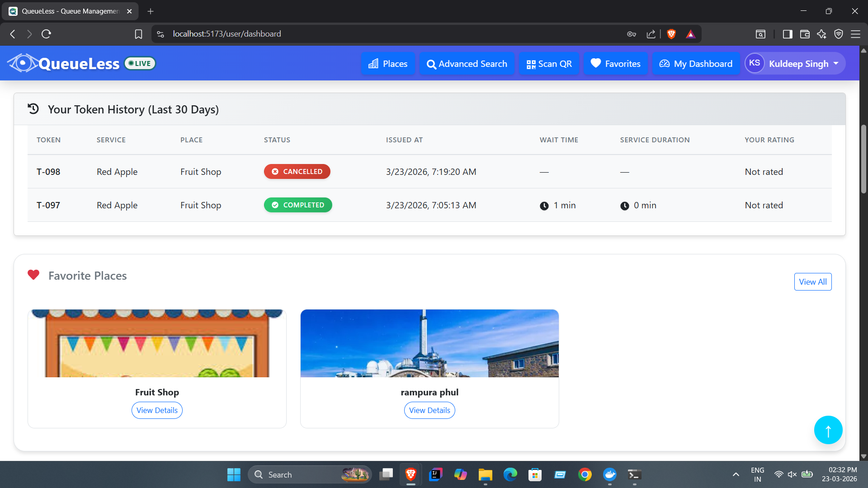The image size is (868, 488).
Task: Click the STATUS column header
Action: [277, 140]
